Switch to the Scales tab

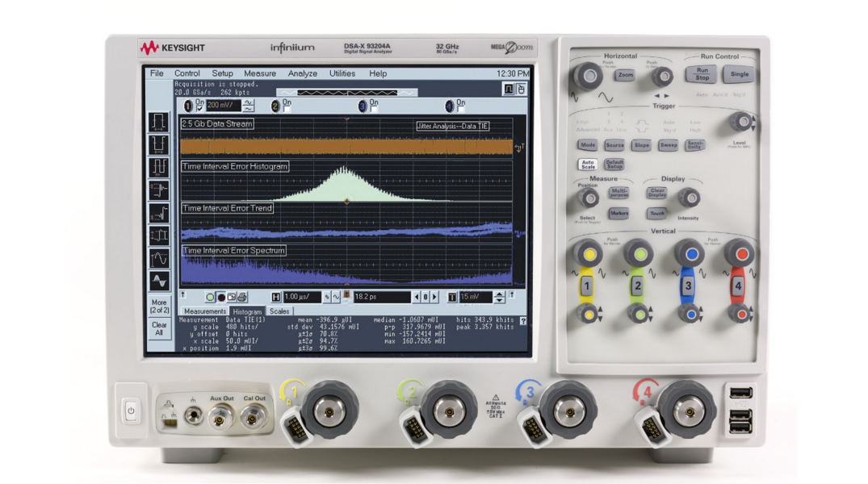pos(280,311)
